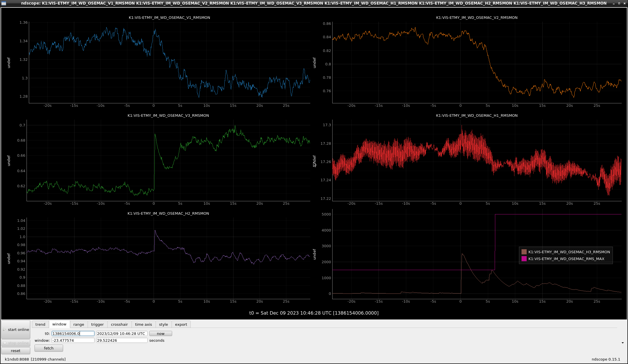Click the window end field 29.522426
628x364 pixels.
click(122, 340)
